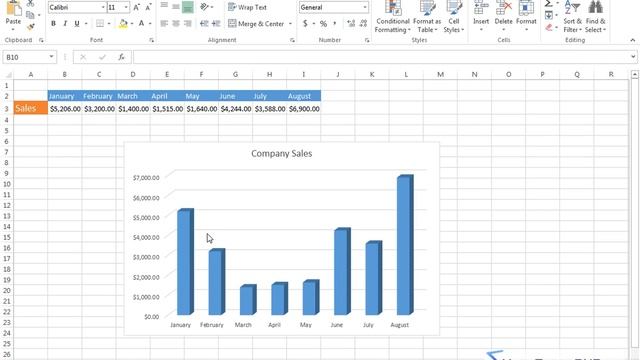Click in the formula bar
The width and height of the screenshot is (640, 360).
click(382, 57)
